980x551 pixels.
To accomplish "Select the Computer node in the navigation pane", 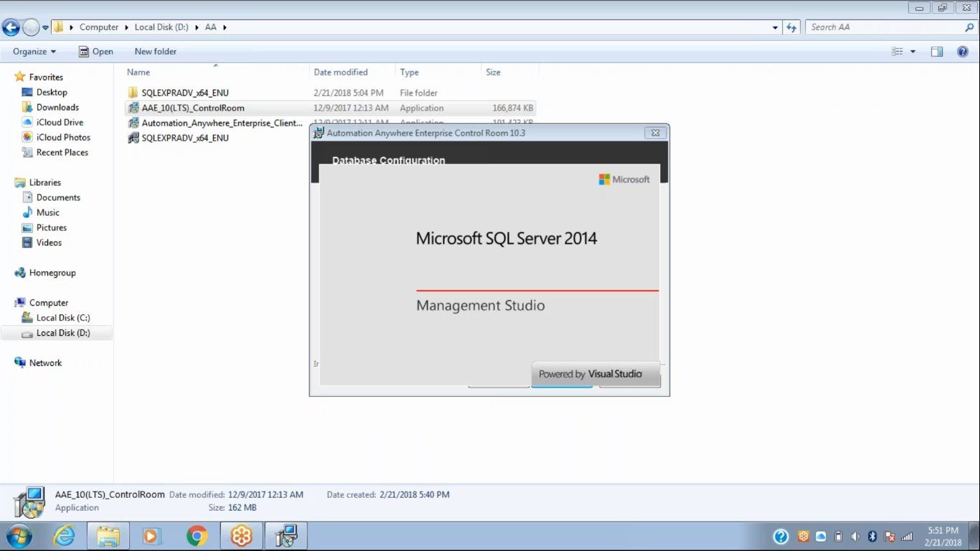I will click(x=49, y=303).
